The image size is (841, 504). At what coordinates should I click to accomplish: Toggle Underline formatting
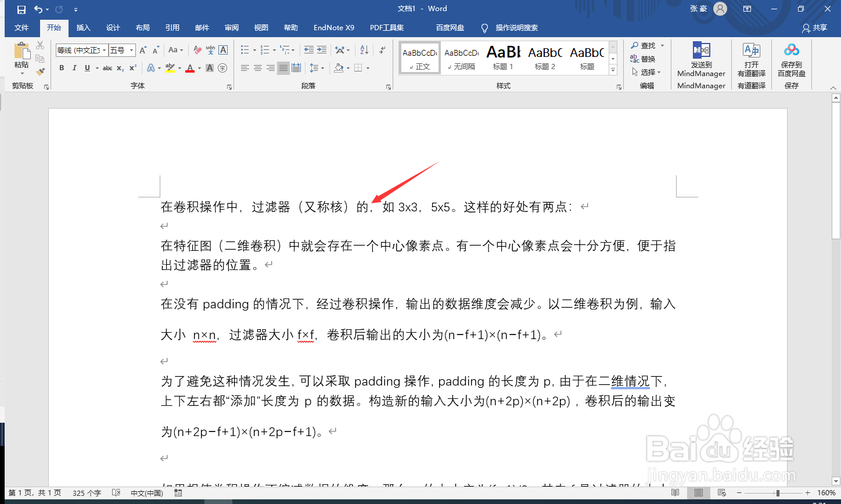(x=87, y=68)
